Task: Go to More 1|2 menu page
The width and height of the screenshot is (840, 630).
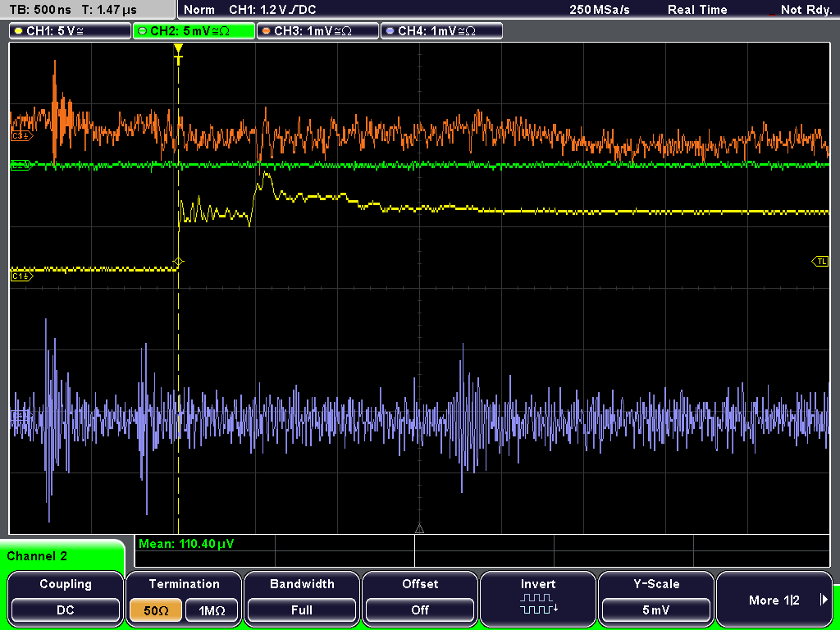Action: pos(774,600)
